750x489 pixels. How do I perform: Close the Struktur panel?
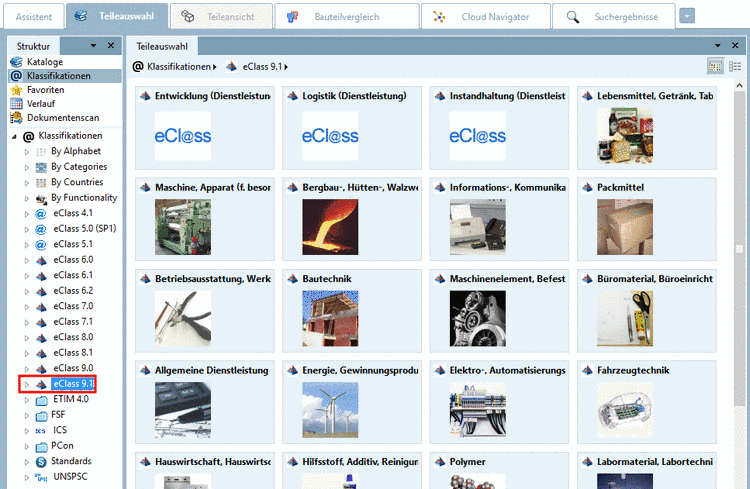[111, 45]
